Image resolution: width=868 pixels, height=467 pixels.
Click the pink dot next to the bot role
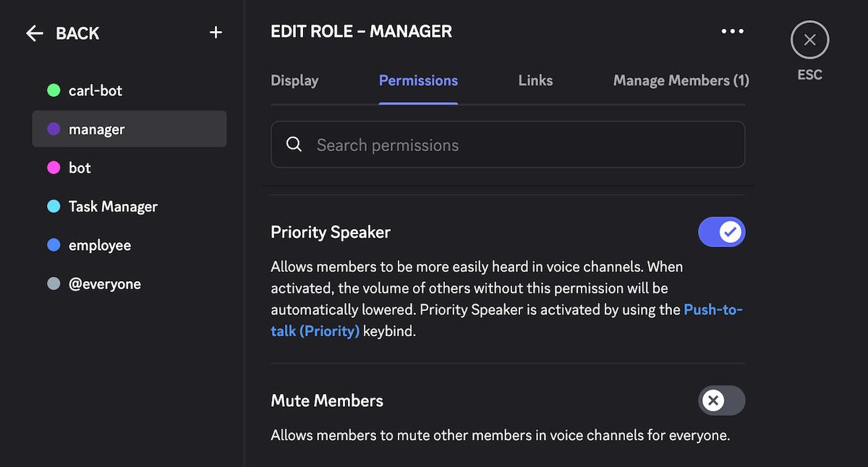(x=52, y=168)
